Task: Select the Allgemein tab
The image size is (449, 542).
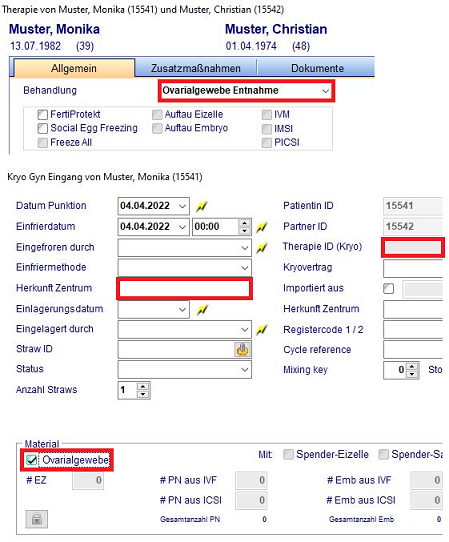Action: pos(74,68)
